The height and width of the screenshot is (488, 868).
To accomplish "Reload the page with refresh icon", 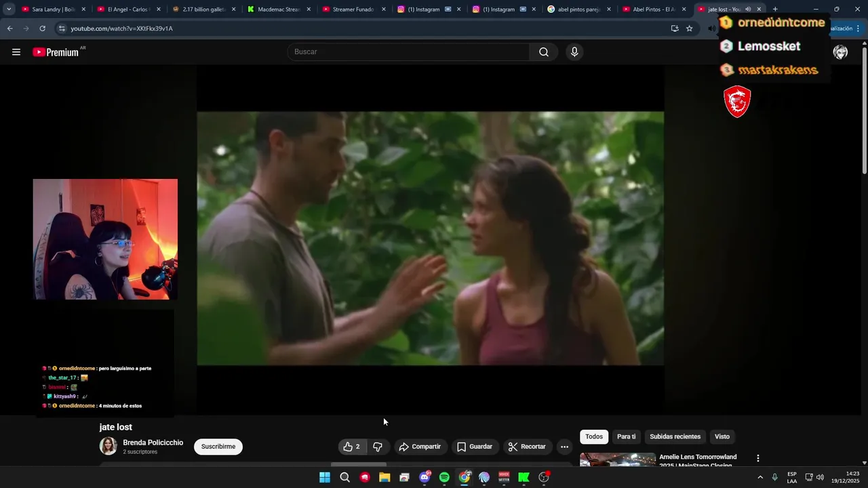I will (42, 28).
